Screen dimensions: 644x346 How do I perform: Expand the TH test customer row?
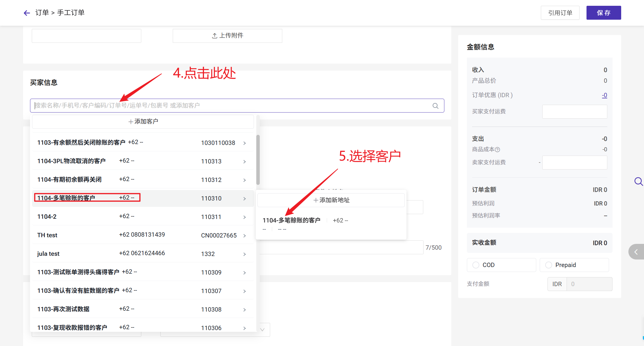tap(244, 235)
